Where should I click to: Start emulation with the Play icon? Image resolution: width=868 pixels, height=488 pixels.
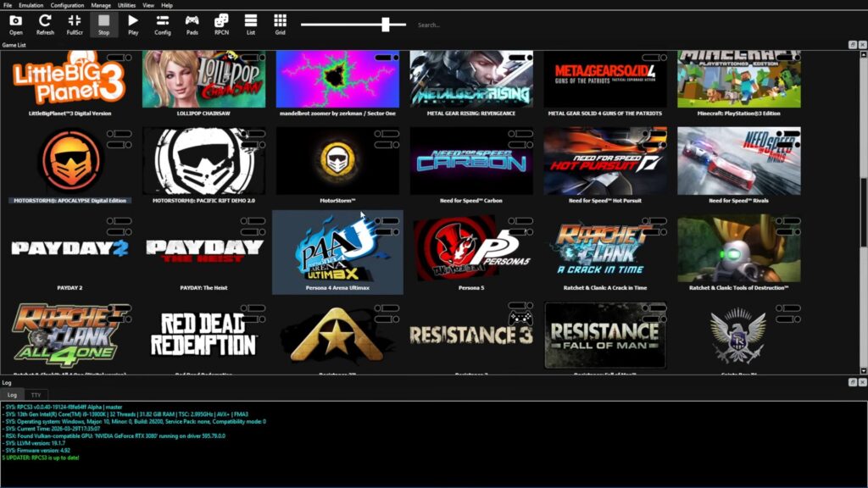[x=133, y=23]
